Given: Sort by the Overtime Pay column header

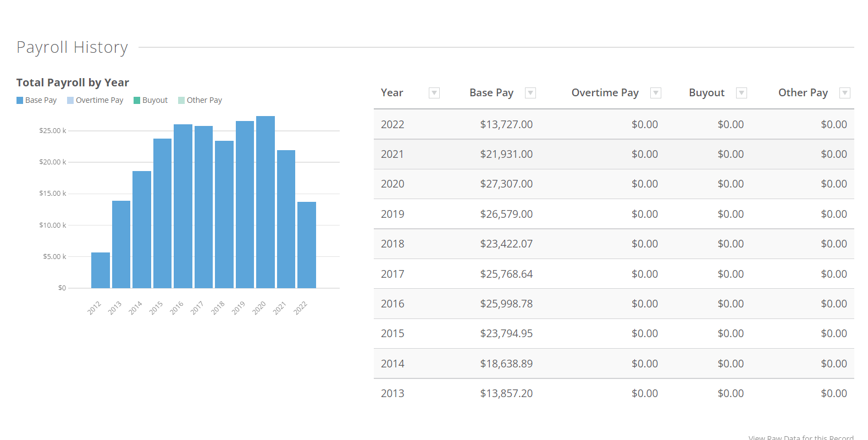Looking at the screenshot, I should (x=605, y=93).
